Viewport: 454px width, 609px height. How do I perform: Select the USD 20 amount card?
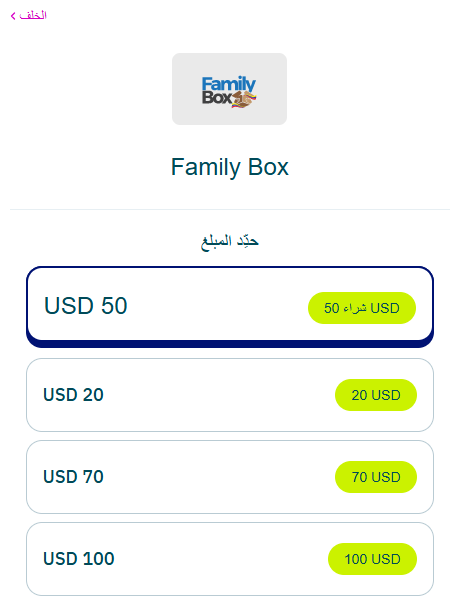click(230, 395)
